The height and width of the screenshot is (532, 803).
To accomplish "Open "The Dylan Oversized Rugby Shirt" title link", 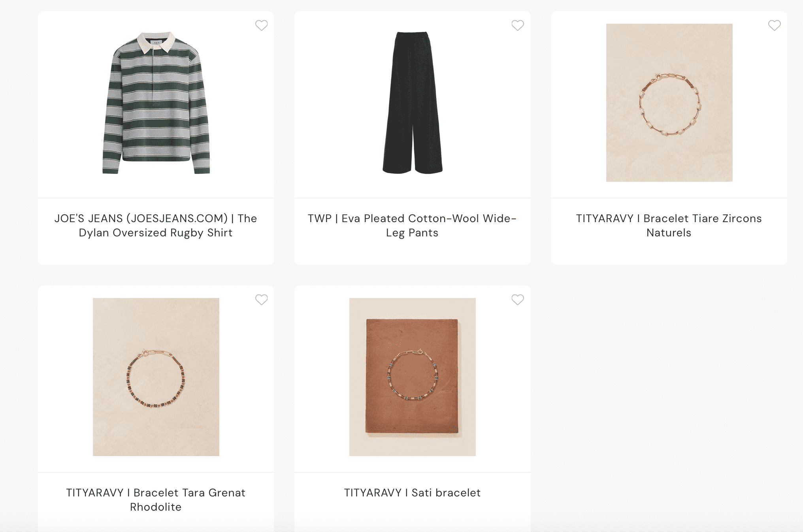I will coord(156,232).
